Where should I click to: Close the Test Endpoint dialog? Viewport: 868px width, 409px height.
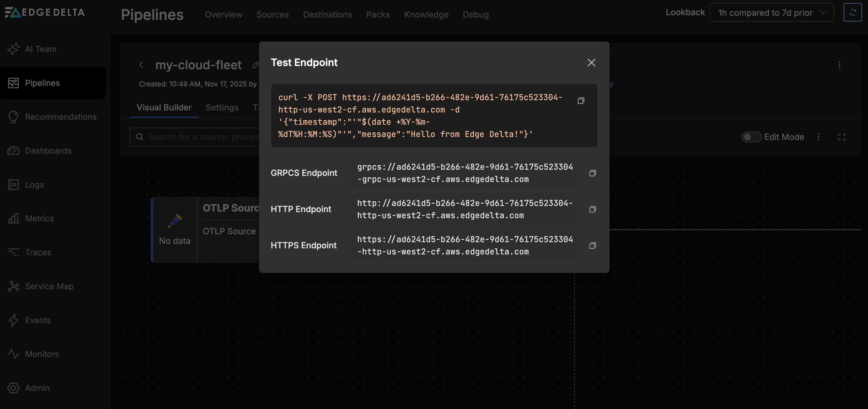pyautogui.click(x=591, y=63)
